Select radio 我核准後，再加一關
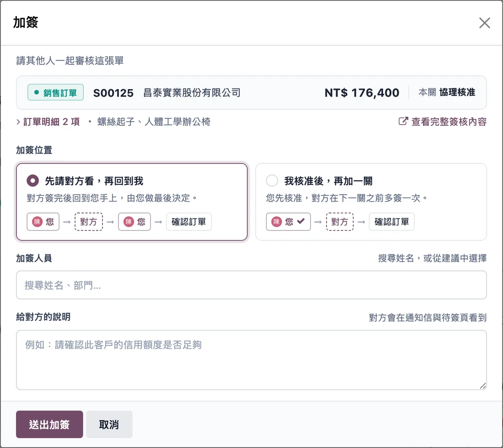 272,181
